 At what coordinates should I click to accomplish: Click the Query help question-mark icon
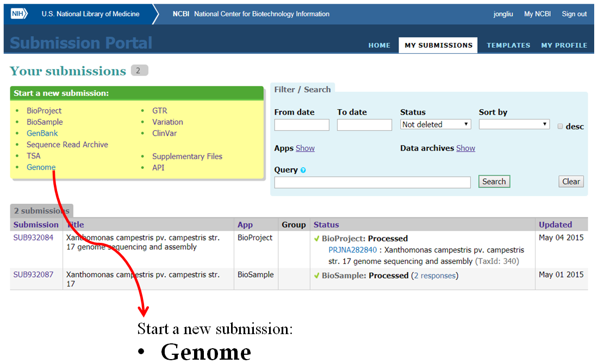(x=303, y=171)
